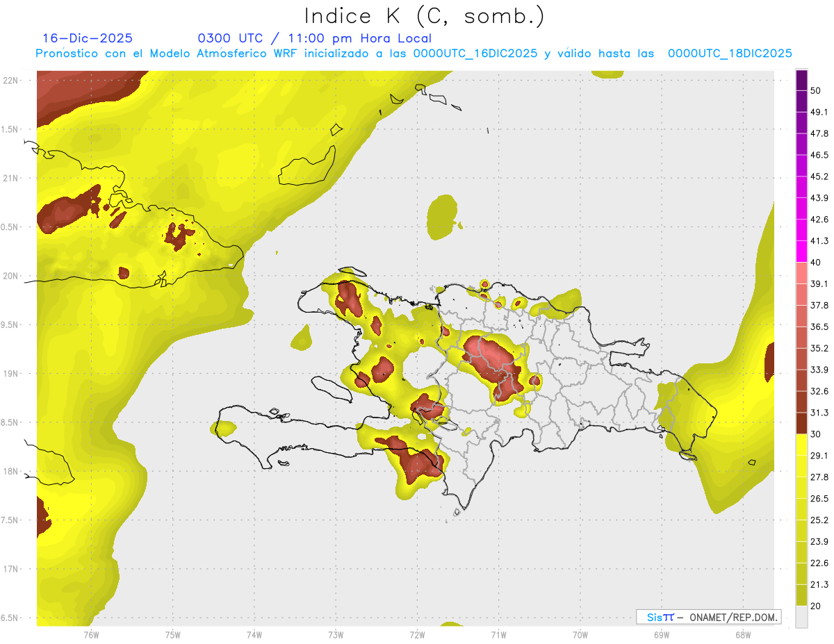Viewport: 834px width, 644px height.
Task: Click the "68W" longitude label
Action: click(x=742, y=634)
